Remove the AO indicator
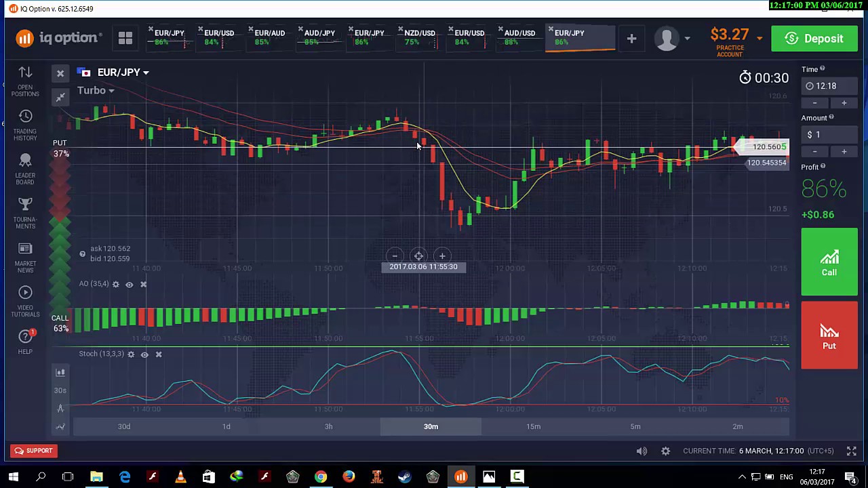The image size is (868, 488). coord(143,284)
